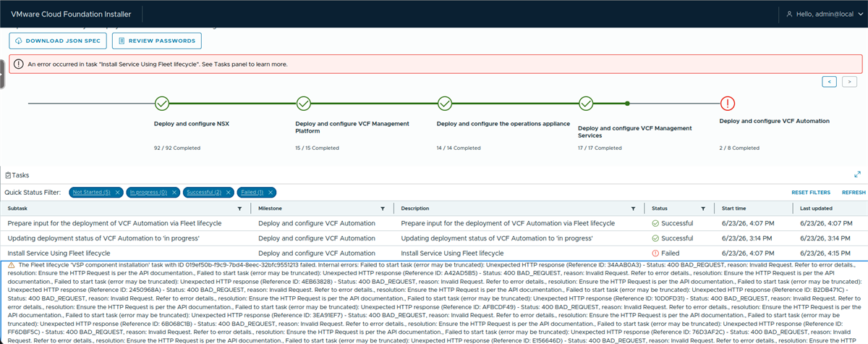868x344 pixels.
Task: Remove the Failed filter chip via X
Action: click(x=271, y=192)
